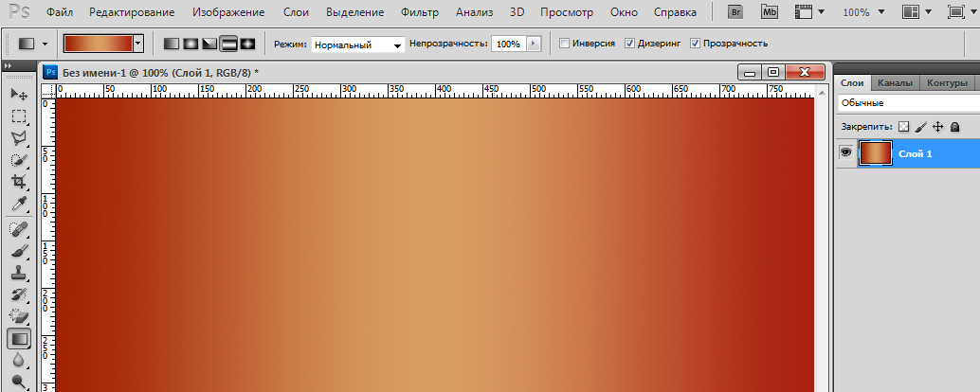The width and height of the screenshot is (980, 392).
Task: Open the Просмотр menu
Action: click(x=567, y=12)
